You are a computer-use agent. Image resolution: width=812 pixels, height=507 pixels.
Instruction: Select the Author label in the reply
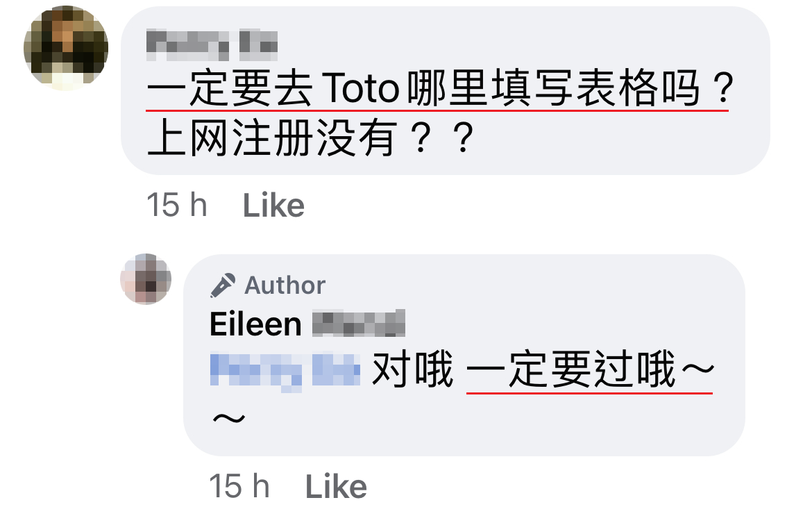click(x=285, y=285)
